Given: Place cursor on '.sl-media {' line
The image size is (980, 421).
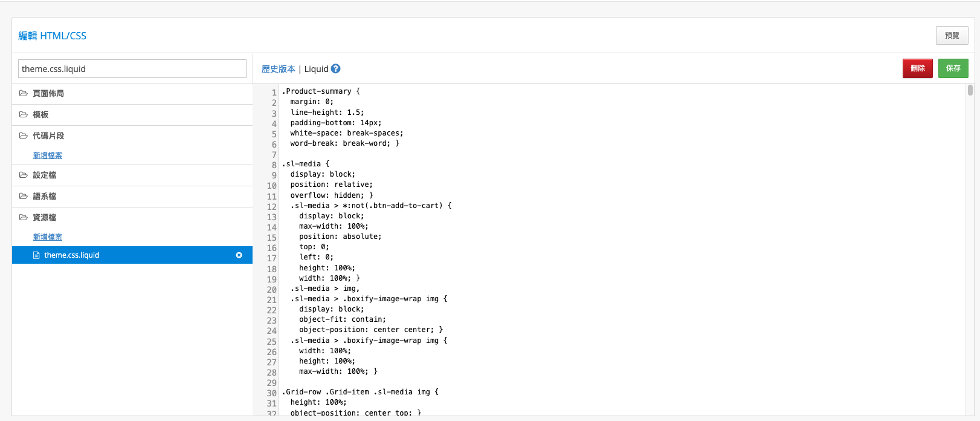Looking at the screenshot, I should pos(306,164).
